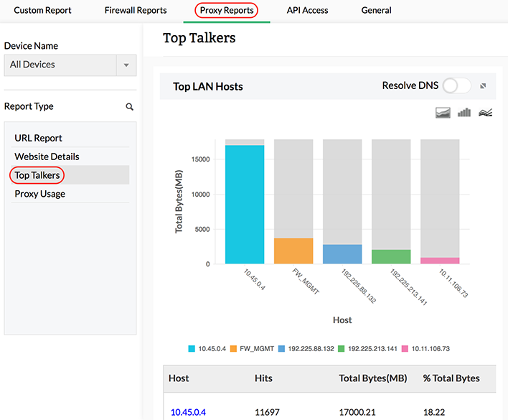Choose Website Details report type
The width and height of the screenshot is (508, 420).
pos(47,157)
